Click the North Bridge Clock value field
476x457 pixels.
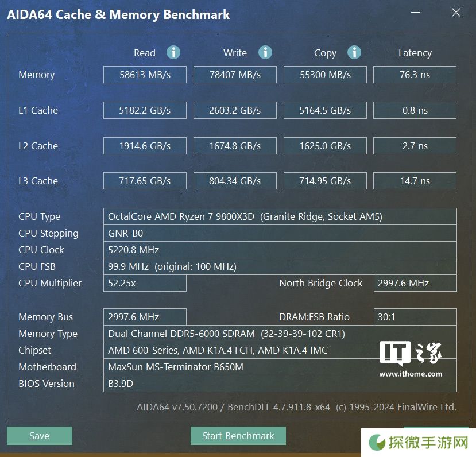tap(415, 283)
